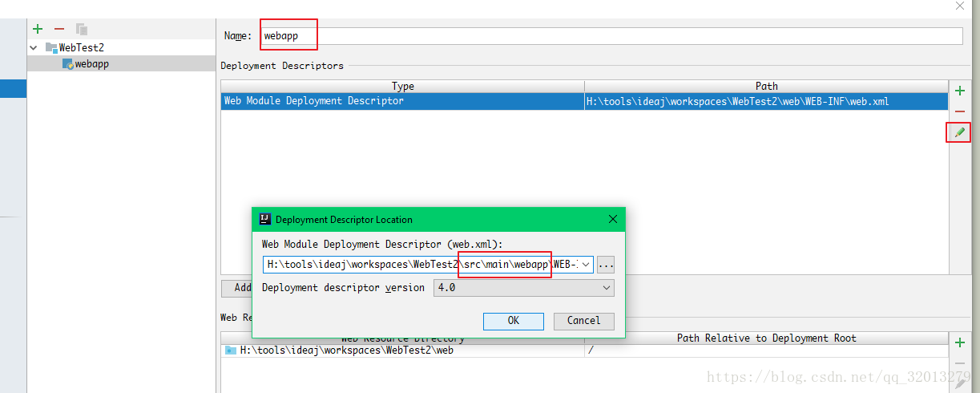980x393 pixels.
Task: Click the folder icon in the web resource row
Action: (231, 350)
